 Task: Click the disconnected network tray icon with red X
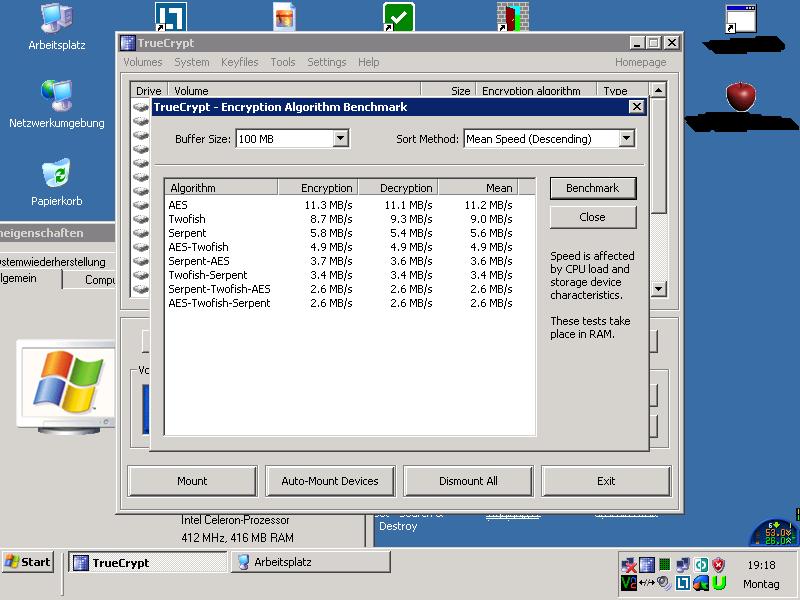[629, 565]
